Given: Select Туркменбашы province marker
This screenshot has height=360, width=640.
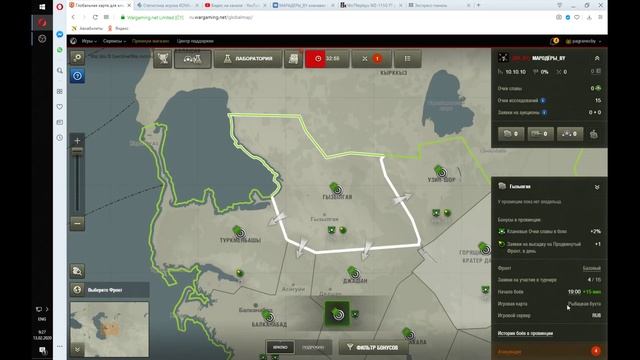Looking at the screenshot, I should (239, 232).
